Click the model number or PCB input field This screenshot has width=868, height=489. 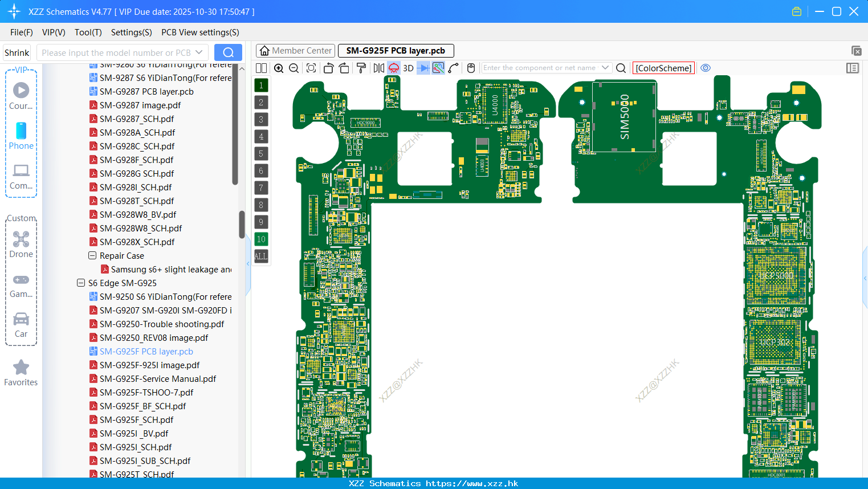point(116,52)
